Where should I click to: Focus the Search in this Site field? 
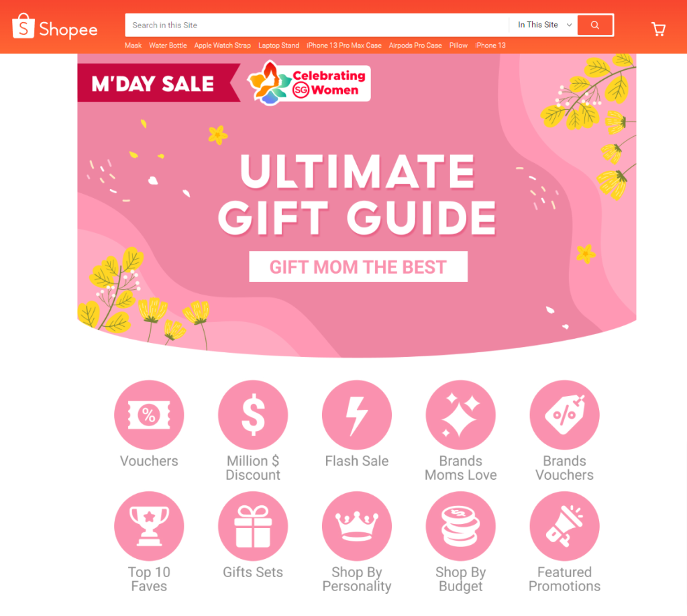point(317,25)
